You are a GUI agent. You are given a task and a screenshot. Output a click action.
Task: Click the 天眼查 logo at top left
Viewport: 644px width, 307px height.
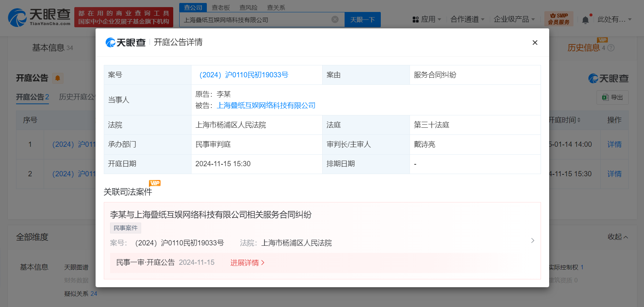(x=39, y=18)
